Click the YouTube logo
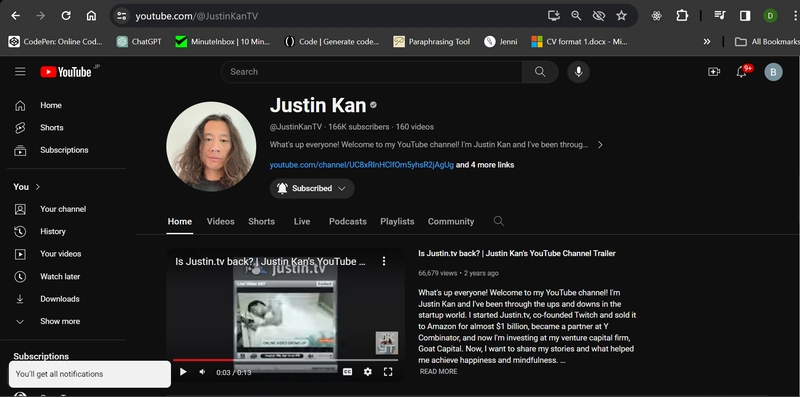The width and height of the screenshot is (800, 397). tap(66, 72)
